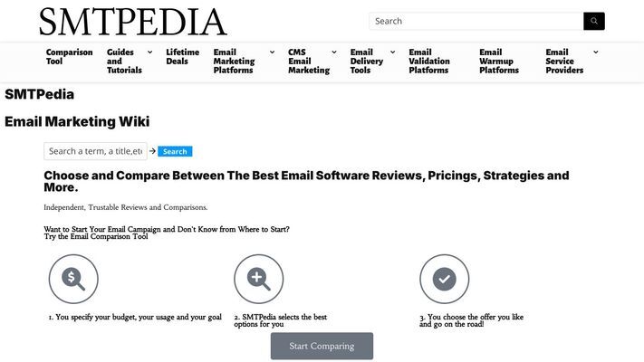Screen dimensions: 644x362
Task: Open Guides and Tutorials menu item
Action: 124,62
